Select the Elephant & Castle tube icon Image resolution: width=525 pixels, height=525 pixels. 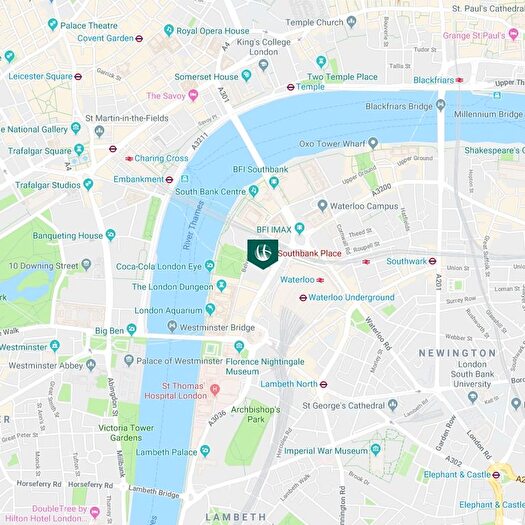click(497, 475)
